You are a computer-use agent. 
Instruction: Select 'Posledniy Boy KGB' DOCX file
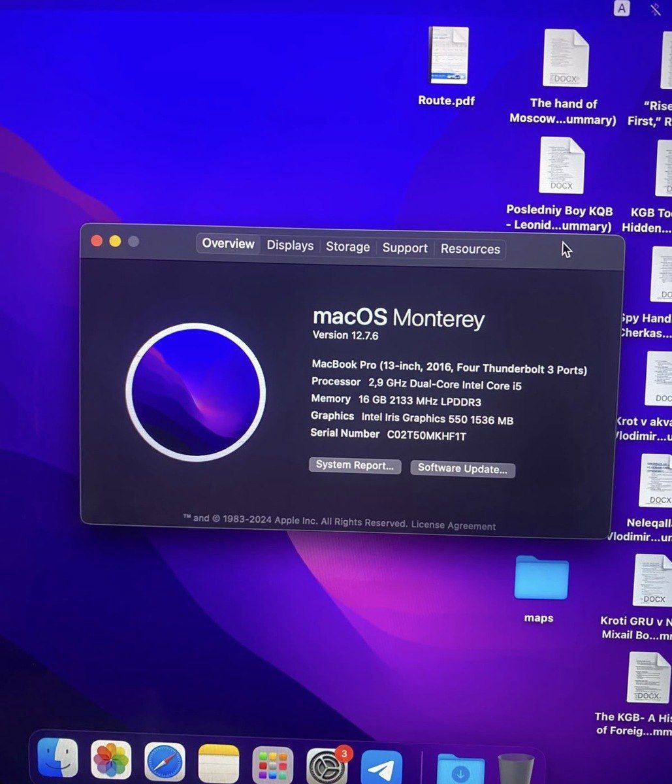[562, 165]
